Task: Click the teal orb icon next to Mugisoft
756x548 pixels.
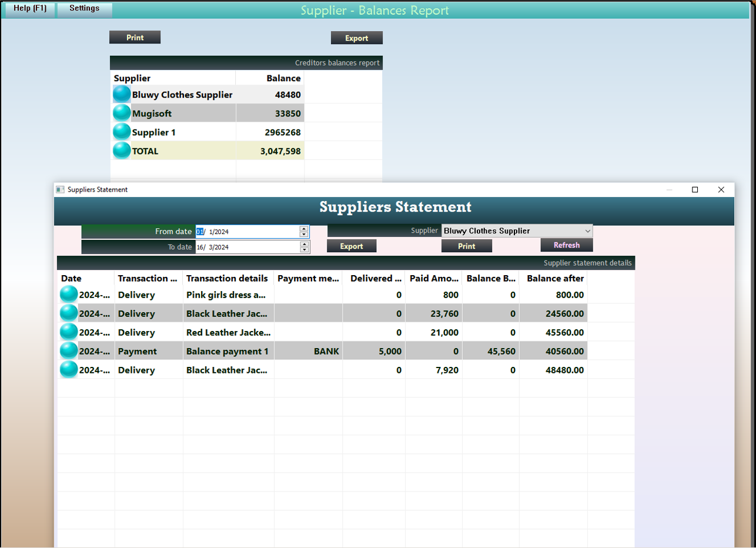Action: [x=122, y=113]
